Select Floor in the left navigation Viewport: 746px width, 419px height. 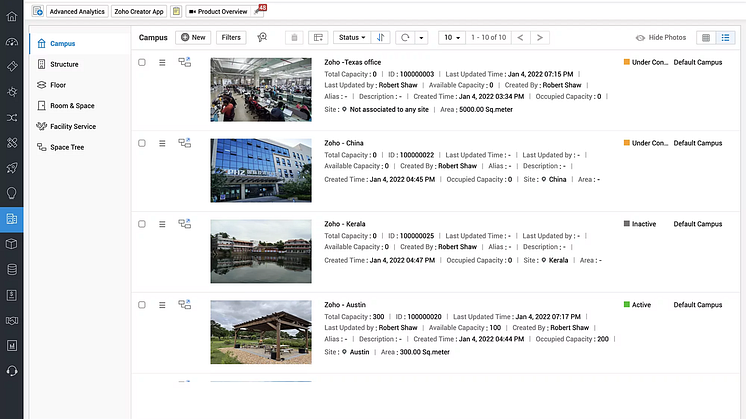79,85
